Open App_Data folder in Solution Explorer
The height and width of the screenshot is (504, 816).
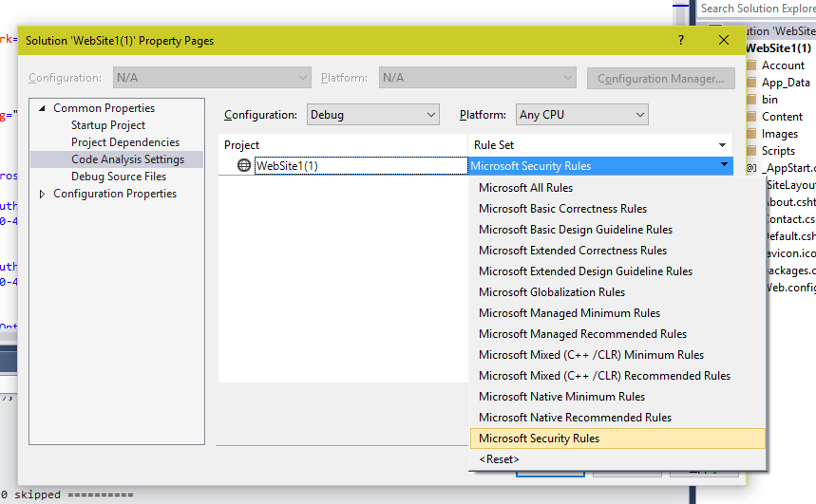(786, 83)
